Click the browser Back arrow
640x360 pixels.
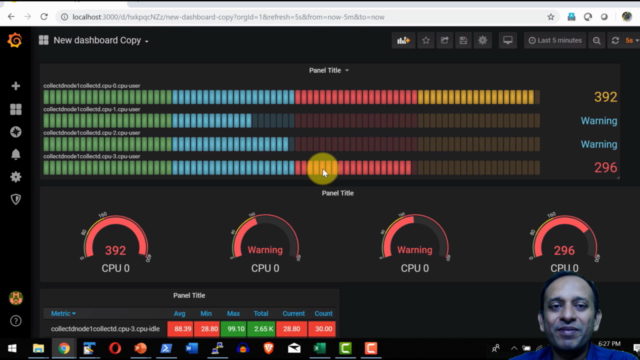11,17
